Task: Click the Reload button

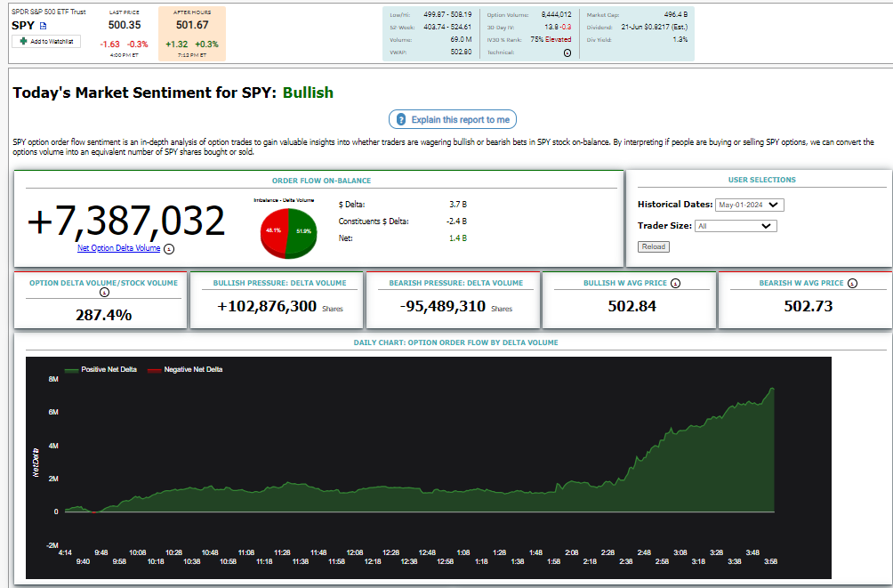Action: click(653, 246)
